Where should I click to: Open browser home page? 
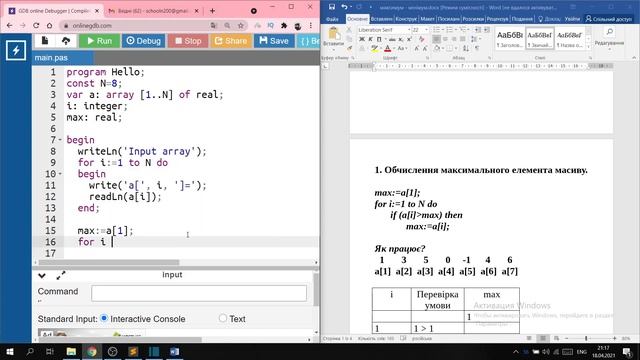pos(49,25)
